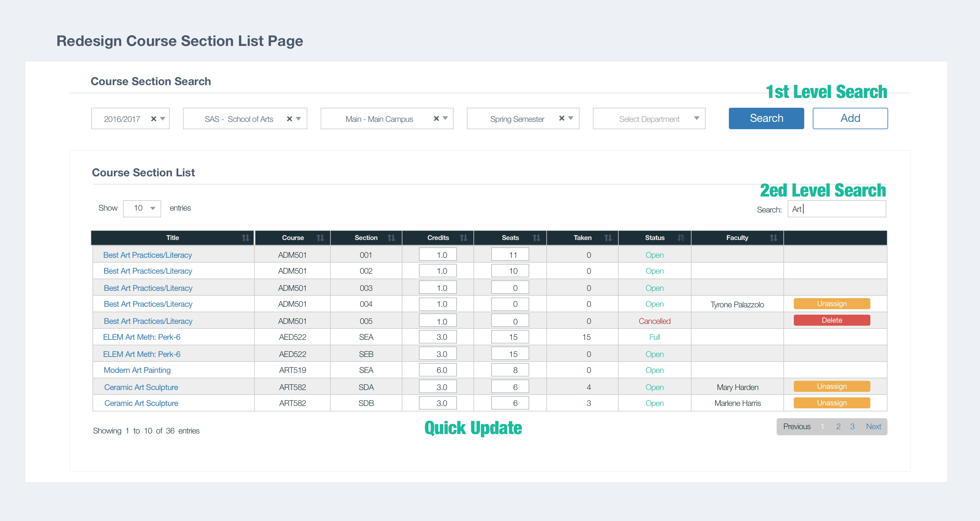Delete the cancelled section 005
Viewport: 980px width, 521px height.
(832, 320)
